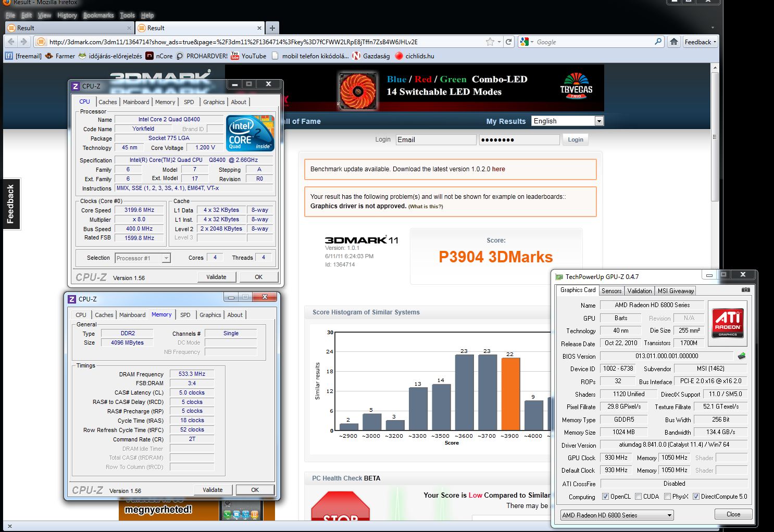Viewport: 774px width, 532px height.
Task: Focus the browser URL address bar
Action: (x=266, y=42)
